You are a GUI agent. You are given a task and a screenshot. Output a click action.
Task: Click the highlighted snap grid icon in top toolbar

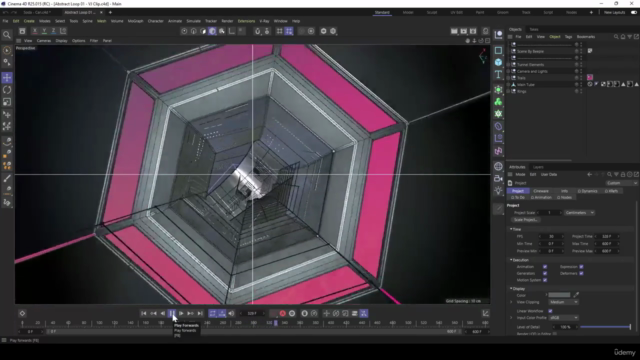coord(289,31)
